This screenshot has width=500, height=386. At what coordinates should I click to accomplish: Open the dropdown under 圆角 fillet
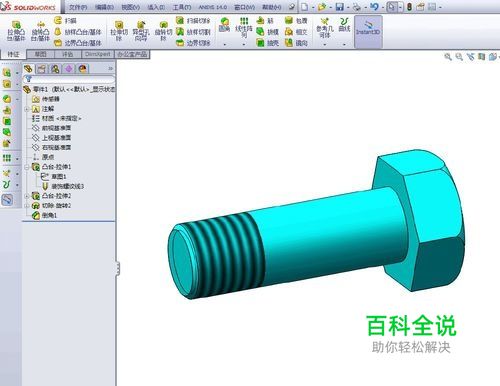point(225,44)
